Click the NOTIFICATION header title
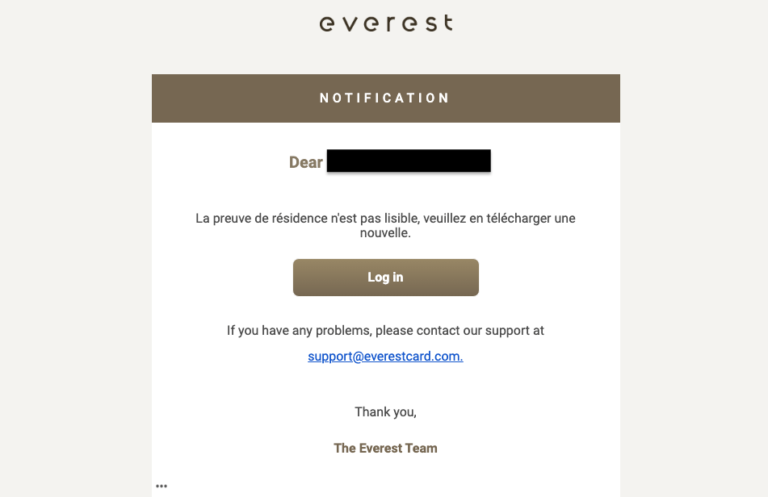The image size is (768, 497). [385, 98]
